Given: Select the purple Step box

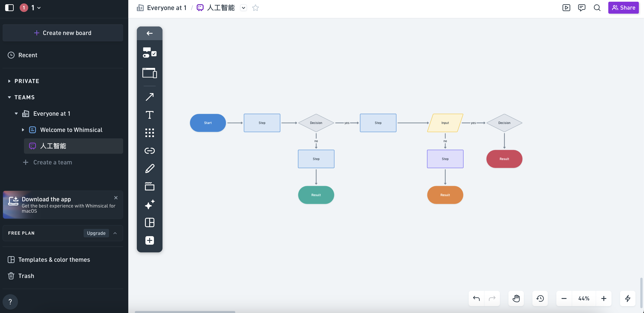Looking at the screenshot, I should coord(445,159).
